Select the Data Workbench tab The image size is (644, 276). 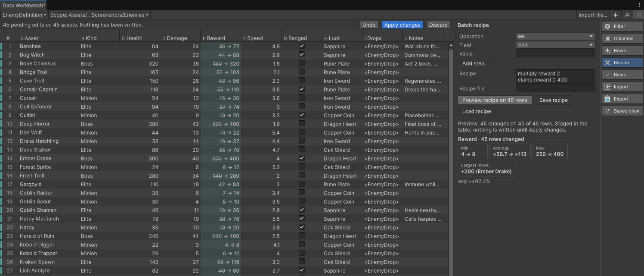point(24,5)
